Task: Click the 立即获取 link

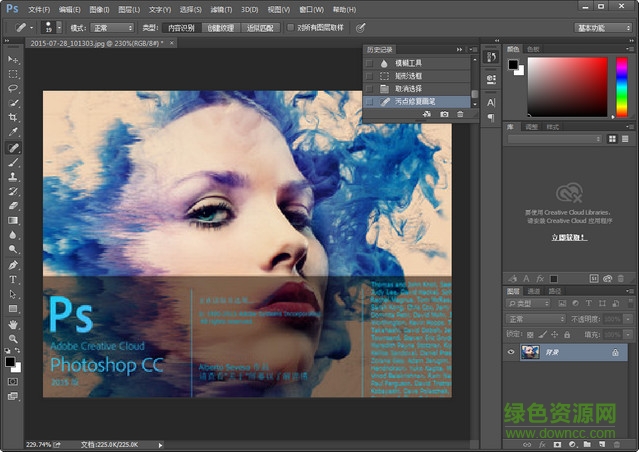Action: [568, 237]
